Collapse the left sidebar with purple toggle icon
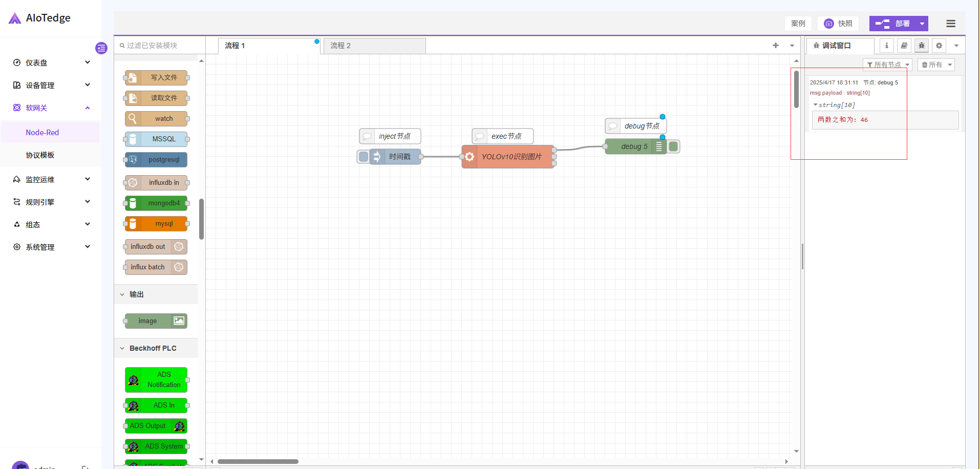This screenshot has height=469, width=980. 101,48
